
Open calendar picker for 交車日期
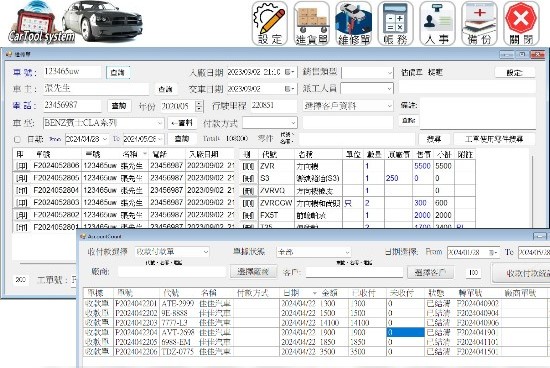click(x=289, y=89)
